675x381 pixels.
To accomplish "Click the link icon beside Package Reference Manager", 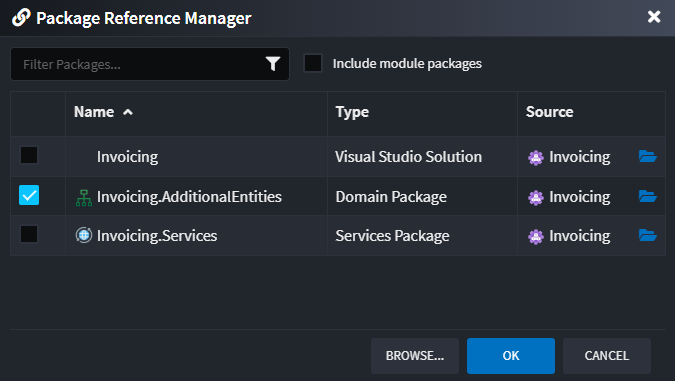I will pyautogui.click(x=21, y=18).
